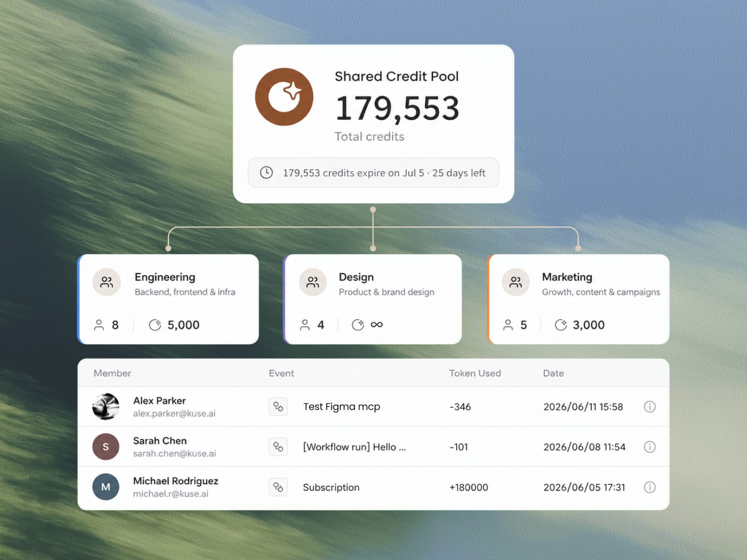Screen dimensions: 747x560
Task: Open the Engineering team card
Action: [x=168, y=299]
